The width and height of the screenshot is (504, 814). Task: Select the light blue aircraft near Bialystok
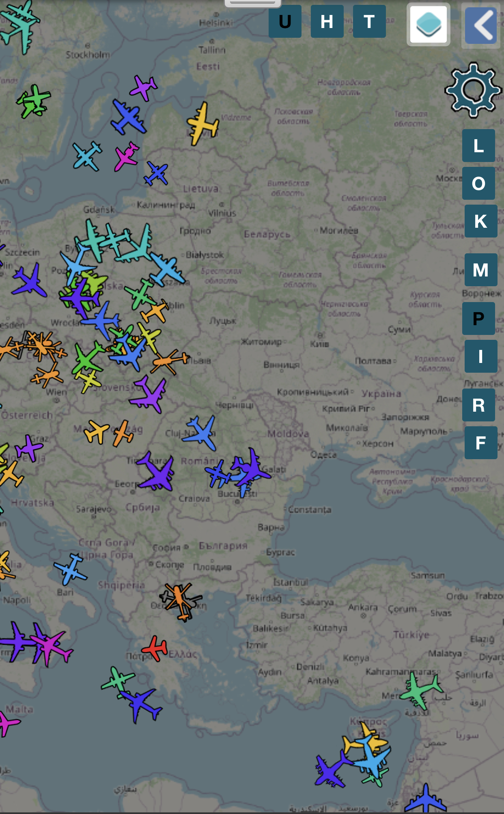[167, 270]
